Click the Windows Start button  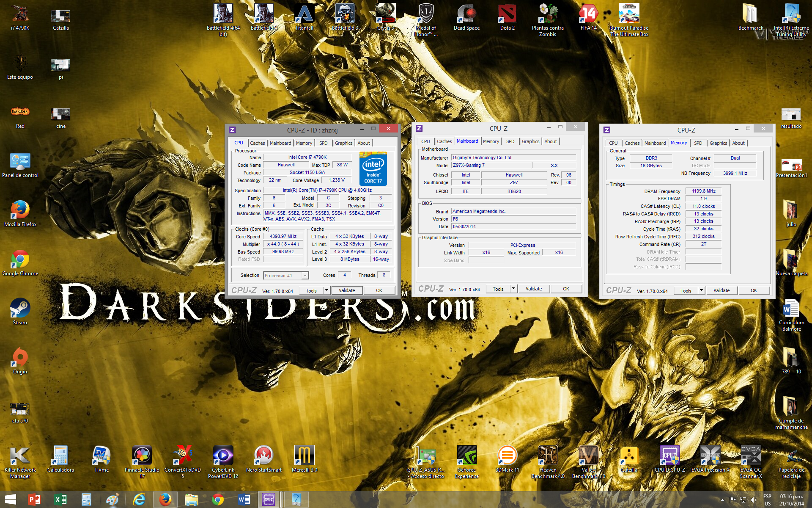click(x=11, y=500)
